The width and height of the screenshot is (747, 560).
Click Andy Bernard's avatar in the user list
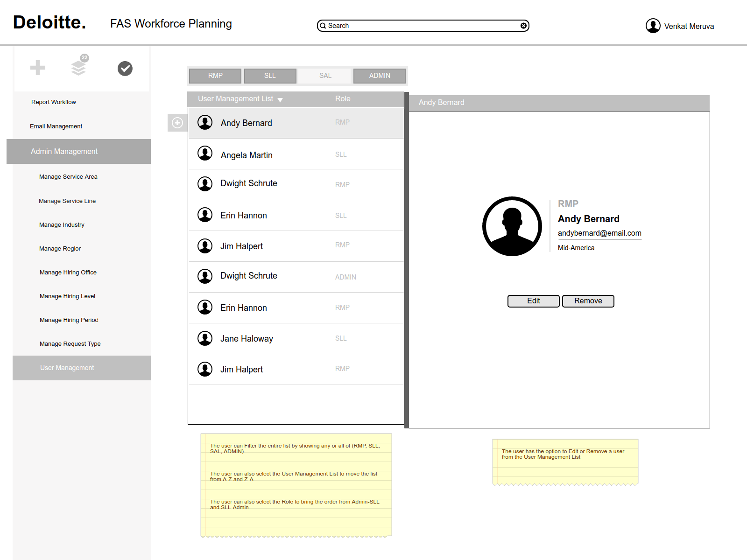point(205,122)
